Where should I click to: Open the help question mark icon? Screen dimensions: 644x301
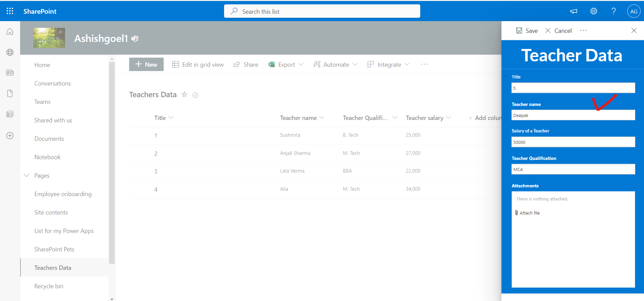coord(613,11)
